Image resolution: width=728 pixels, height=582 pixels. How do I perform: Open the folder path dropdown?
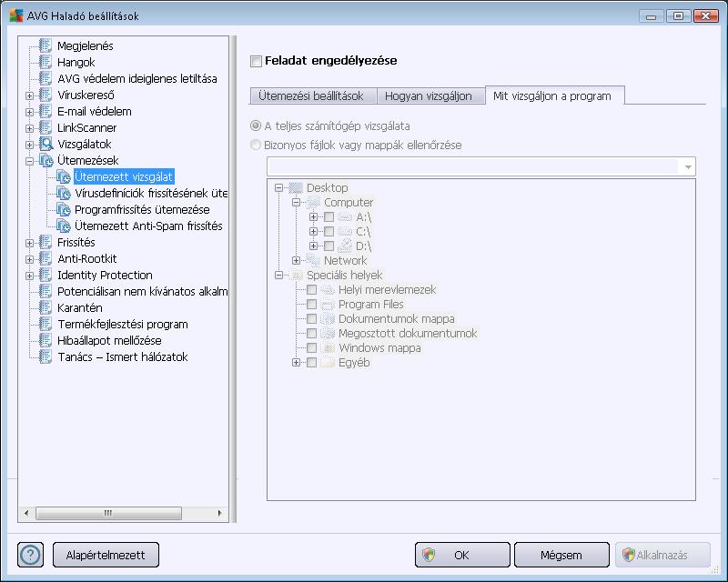pos(688,166)
